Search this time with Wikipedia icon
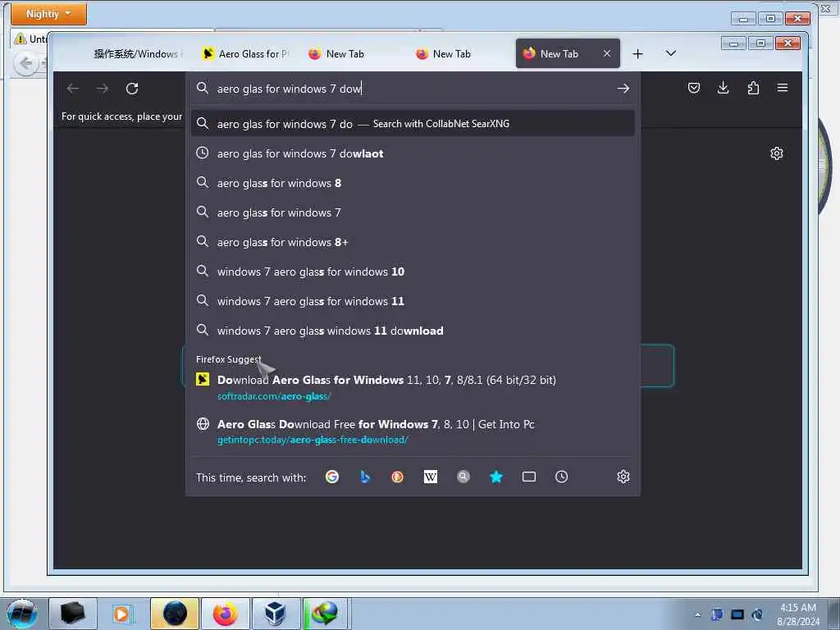The width and height of the screenshot is (840, 630). [431, 477]
